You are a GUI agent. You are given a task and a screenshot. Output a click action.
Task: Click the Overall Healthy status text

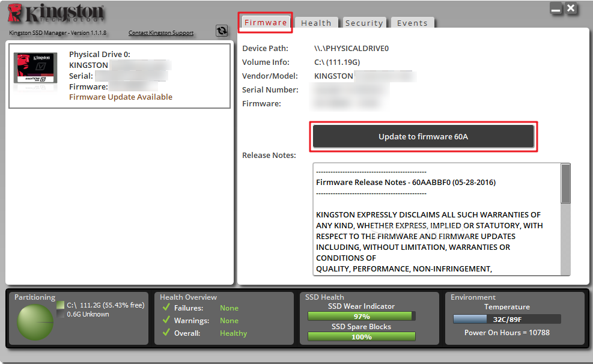233,333
